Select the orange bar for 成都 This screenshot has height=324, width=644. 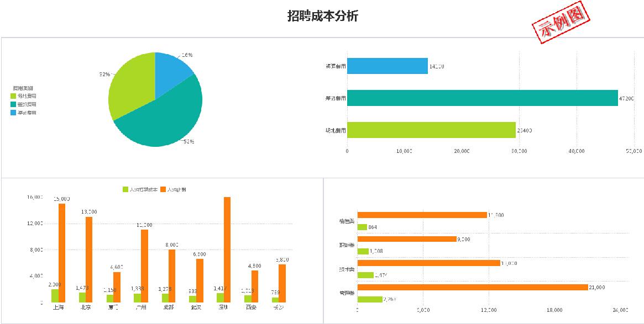[172, 276]
